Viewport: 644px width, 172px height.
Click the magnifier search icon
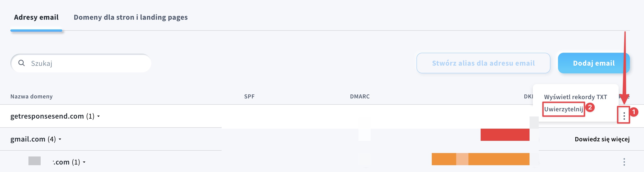[x=21, y=63]
